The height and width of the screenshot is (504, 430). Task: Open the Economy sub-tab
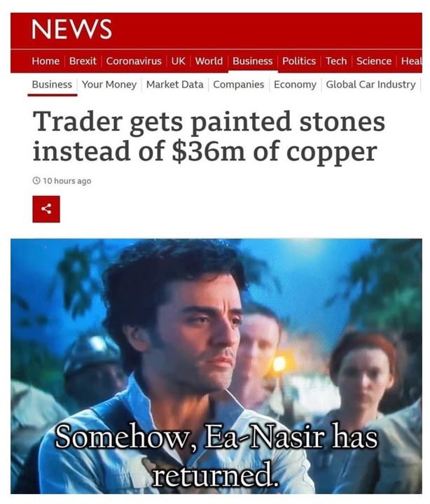tap(296, 85)
